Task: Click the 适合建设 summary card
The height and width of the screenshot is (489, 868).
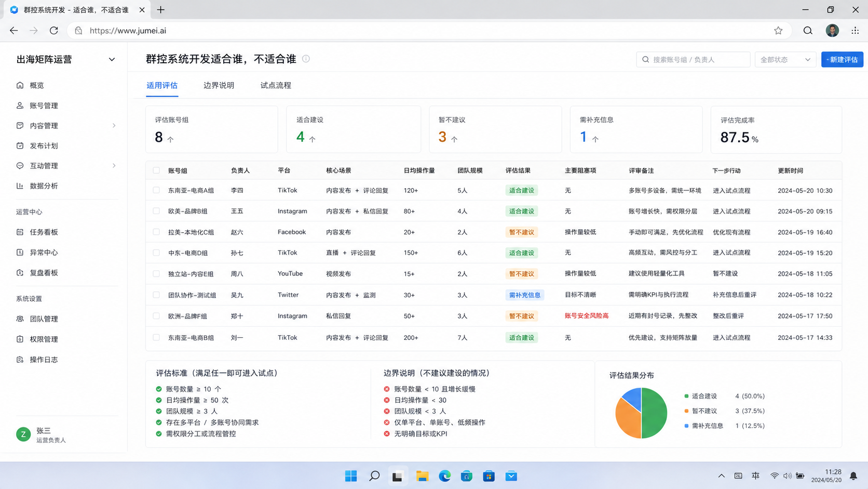Action: (x=354, y=129)
